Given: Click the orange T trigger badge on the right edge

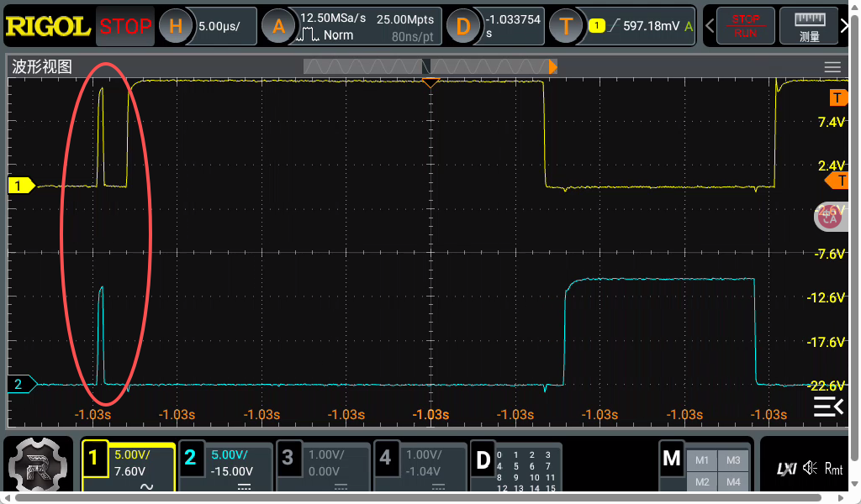Looking at the screenshot, I should click(837, 181).
